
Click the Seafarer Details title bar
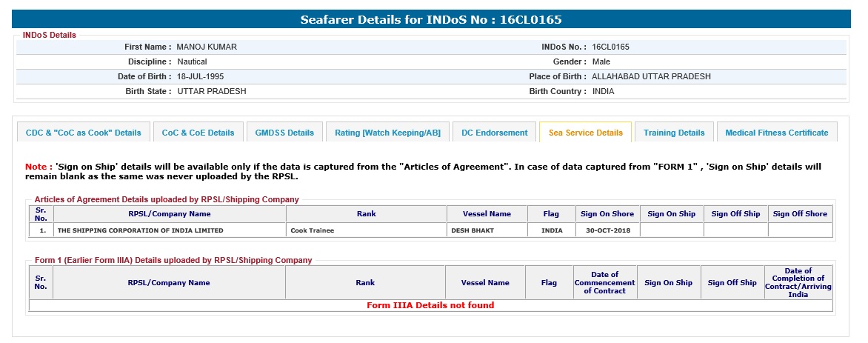[x=435, y=19]
